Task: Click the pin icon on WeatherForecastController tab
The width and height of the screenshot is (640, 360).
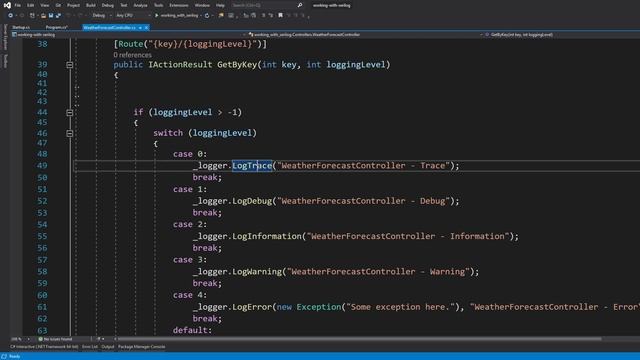Action: 140,27
